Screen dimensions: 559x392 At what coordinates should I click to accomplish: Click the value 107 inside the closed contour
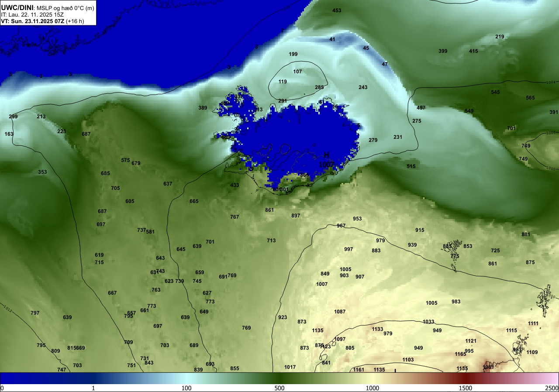pyautogui.click(x=297, y=72)
